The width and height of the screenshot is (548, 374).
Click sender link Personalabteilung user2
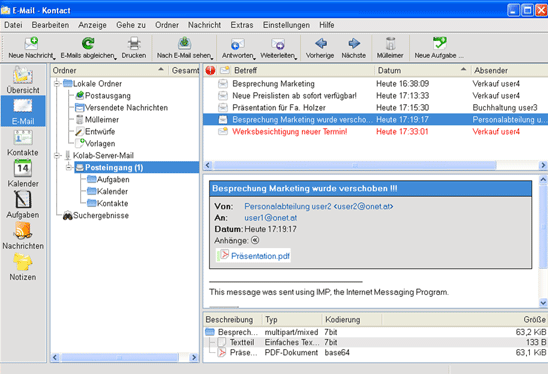click(x=319, y=206)
